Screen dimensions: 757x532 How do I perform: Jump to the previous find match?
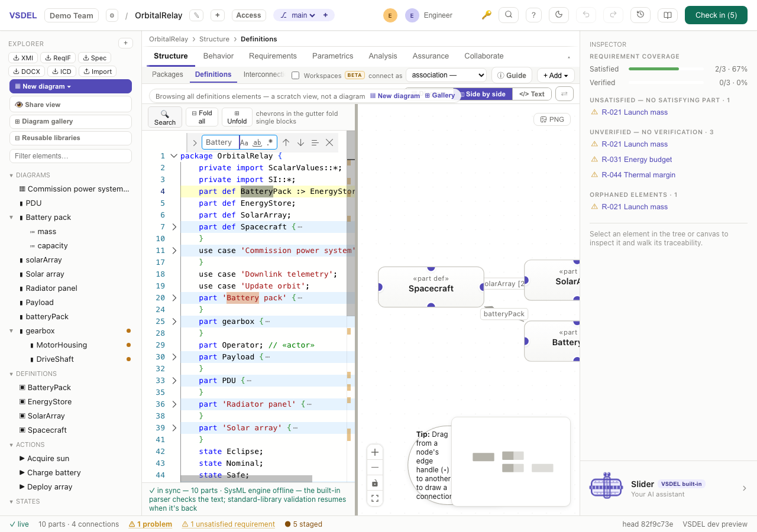[x=286, y=142]
